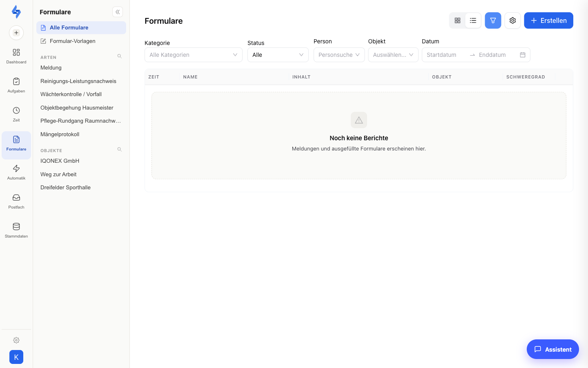Open Dashboard in the left rail
The image size is (588, 368).
coord(16,56)
